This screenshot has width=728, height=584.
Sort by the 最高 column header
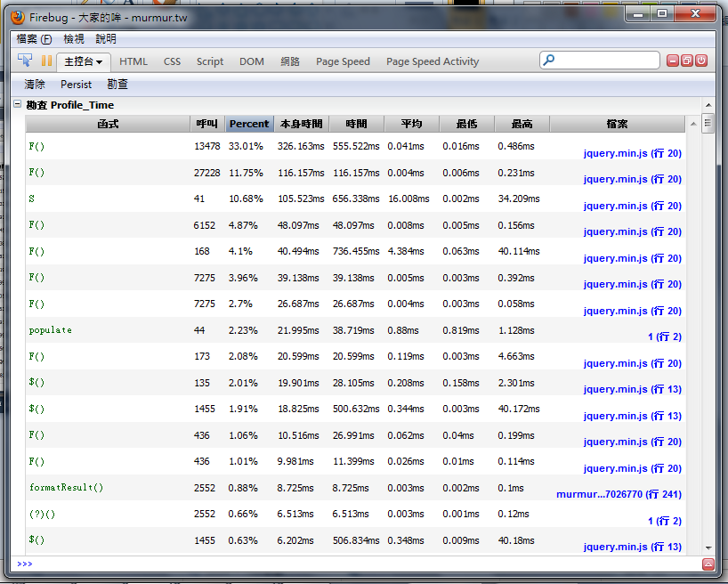[x=522, y=124]
